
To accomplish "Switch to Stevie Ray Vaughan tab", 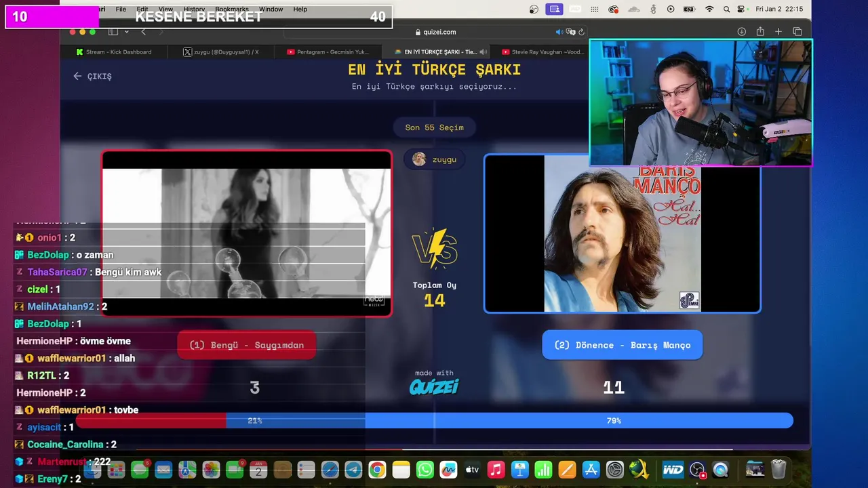I will click(543, 52).
